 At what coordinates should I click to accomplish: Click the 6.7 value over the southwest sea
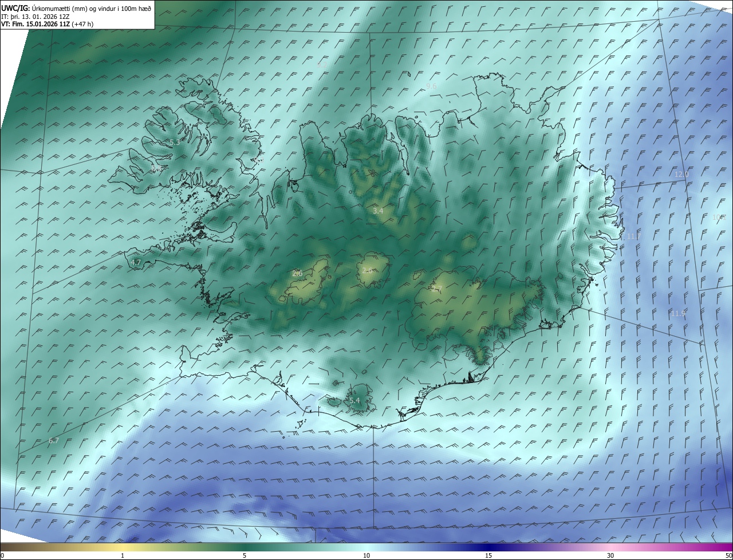point(54,441)
